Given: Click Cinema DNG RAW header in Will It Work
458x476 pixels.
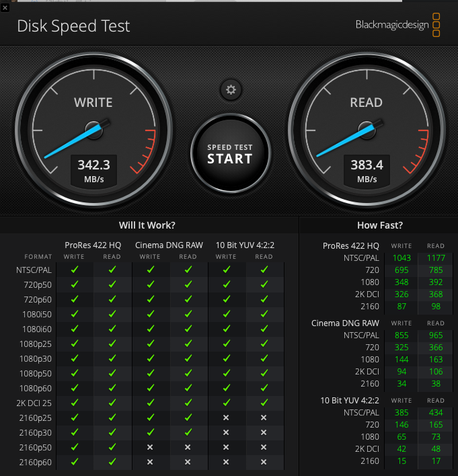Looking at the screenshot, I should coord(169,245).
